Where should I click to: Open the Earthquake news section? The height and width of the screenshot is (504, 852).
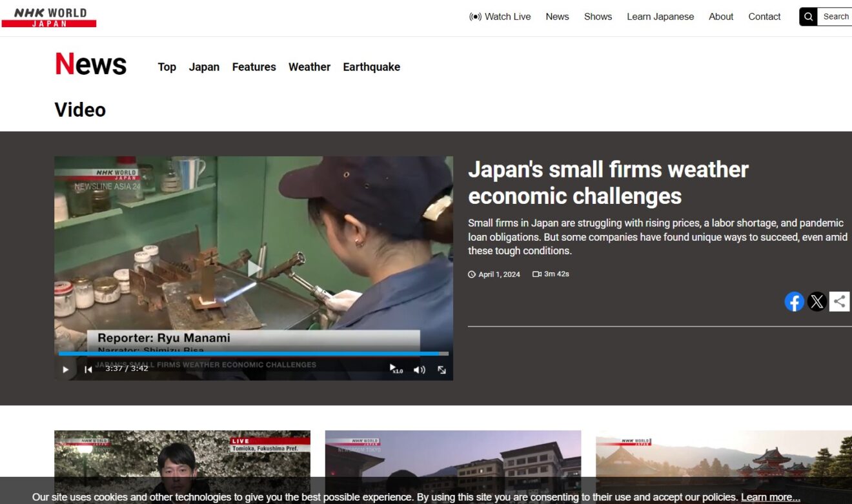click(371, 66)
